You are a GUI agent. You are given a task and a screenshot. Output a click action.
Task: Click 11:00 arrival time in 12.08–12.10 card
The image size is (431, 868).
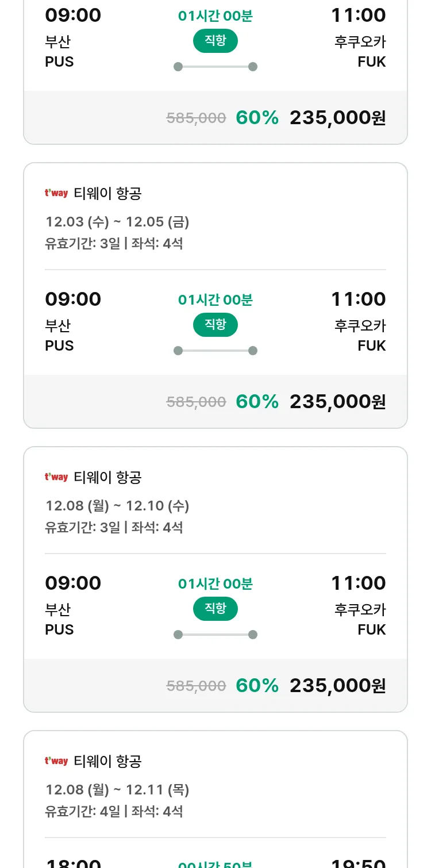pos(358,583)
